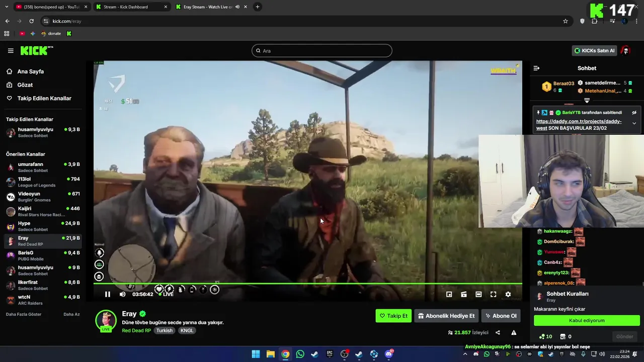Open the Kick bookmark icon
The width and height of the screenshot is (644, 362).
coord(69,34)
